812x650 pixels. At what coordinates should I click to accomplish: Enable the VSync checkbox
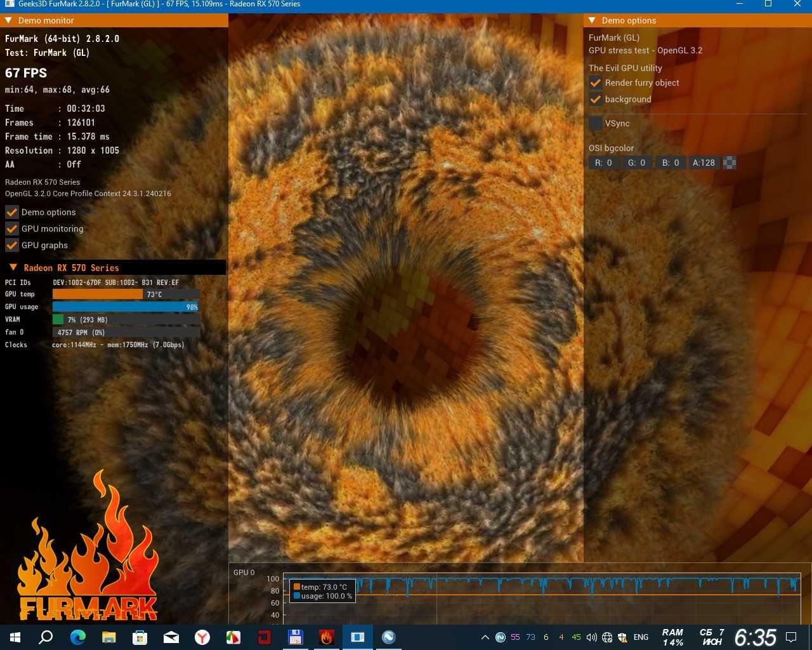pos(596,123)
